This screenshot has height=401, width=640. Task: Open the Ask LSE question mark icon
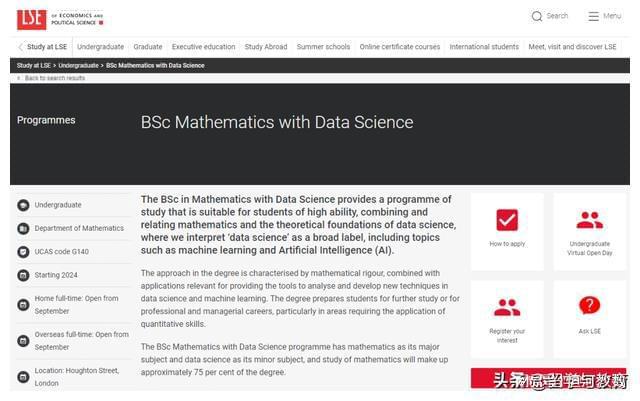(589, 305)
